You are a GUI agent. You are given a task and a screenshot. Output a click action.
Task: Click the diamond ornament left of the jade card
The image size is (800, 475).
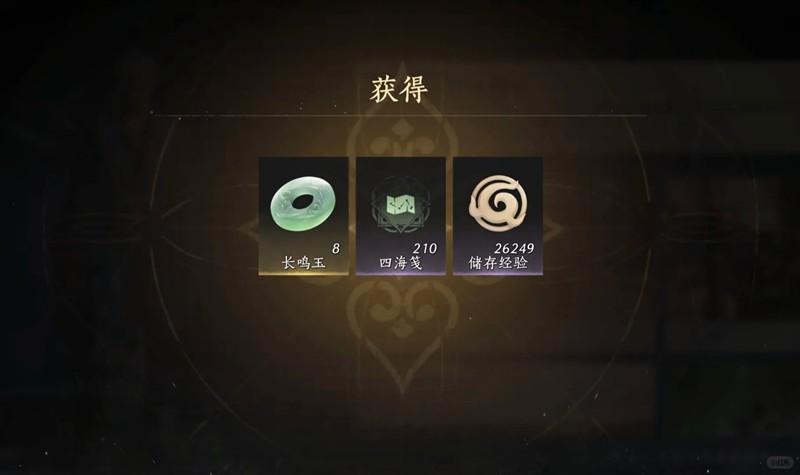pyautogui.click(x=248, y=231)
